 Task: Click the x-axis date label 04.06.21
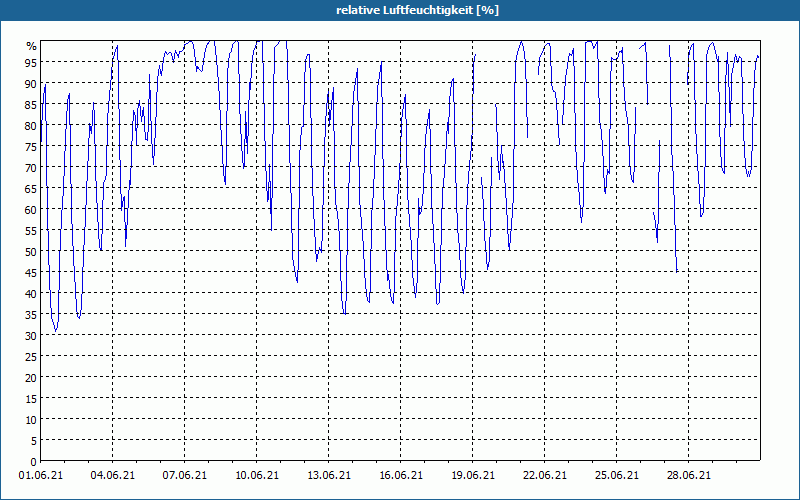(113, 475)
